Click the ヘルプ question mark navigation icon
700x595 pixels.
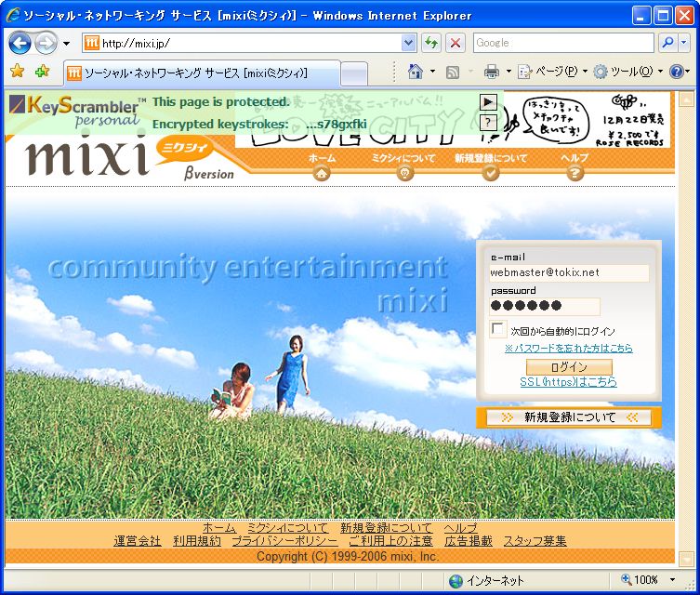pos(575,173)
